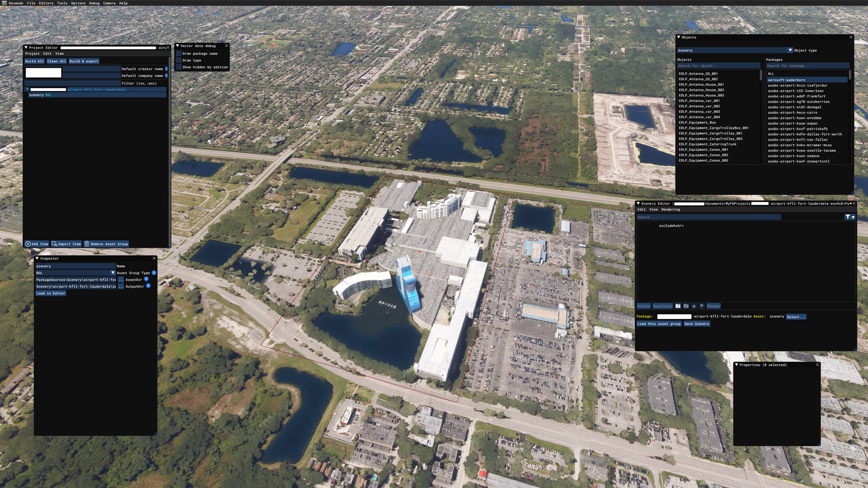Click the Scenery Editor search field

click(708, 217)
